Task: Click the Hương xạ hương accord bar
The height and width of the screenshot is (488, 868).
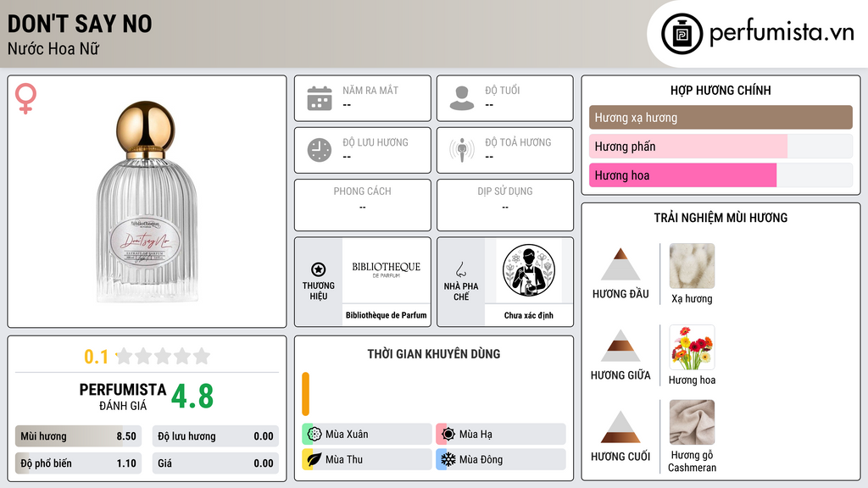Action: pos(721,117)
